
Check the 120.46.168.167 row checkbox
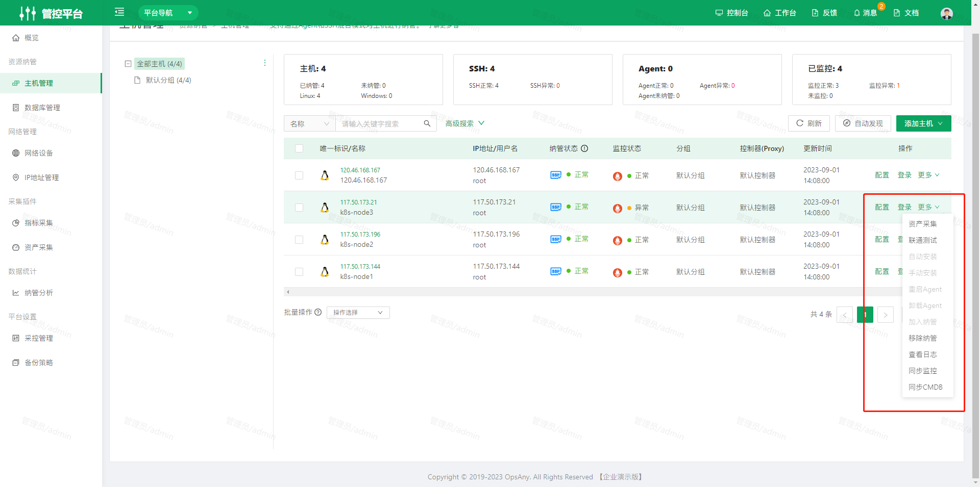pyautogui.click(x=299, y=175)
